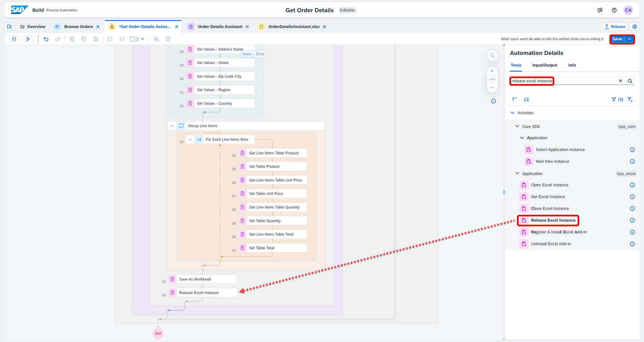
Task: Click the Save button
Action: (x=617, y=39)
